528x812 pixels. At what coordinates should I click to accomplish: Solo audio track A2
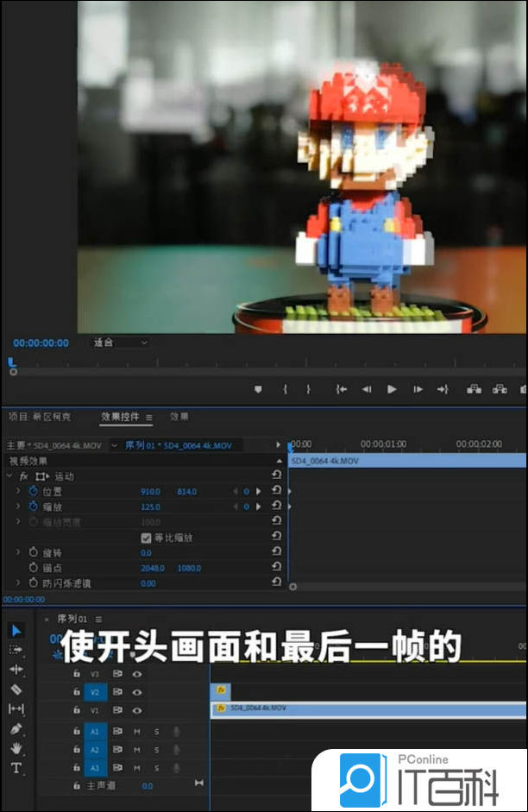pyautogui.click(x=156, y=750)
